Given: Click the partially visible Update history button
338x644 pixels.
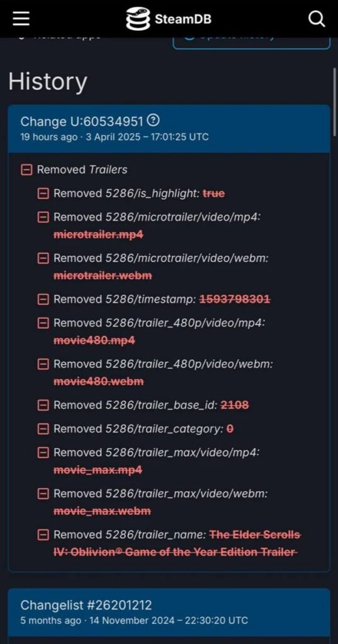Looking at the screenshot, I should pos(251,43).
